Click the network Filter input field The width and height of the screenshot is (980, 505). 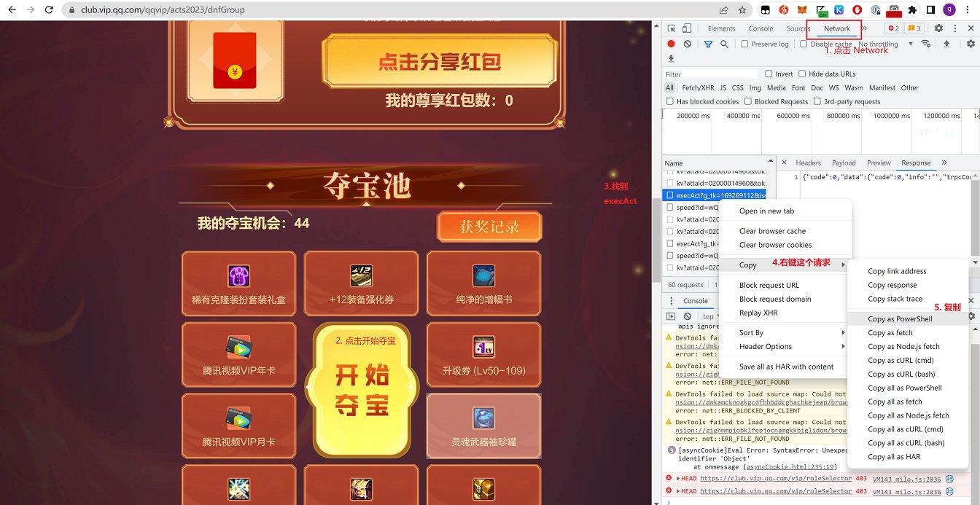(x=711, y=74)
